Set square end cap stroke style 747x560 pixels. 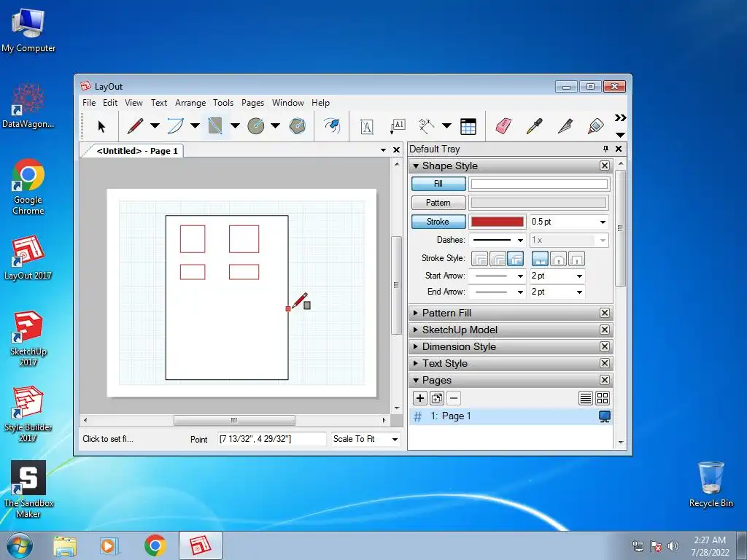click(576, 259)
